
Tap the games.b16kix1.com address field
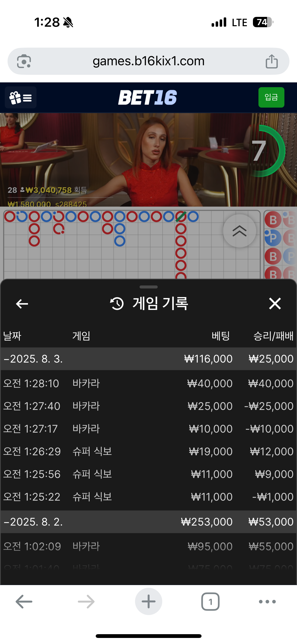point(148,61)
